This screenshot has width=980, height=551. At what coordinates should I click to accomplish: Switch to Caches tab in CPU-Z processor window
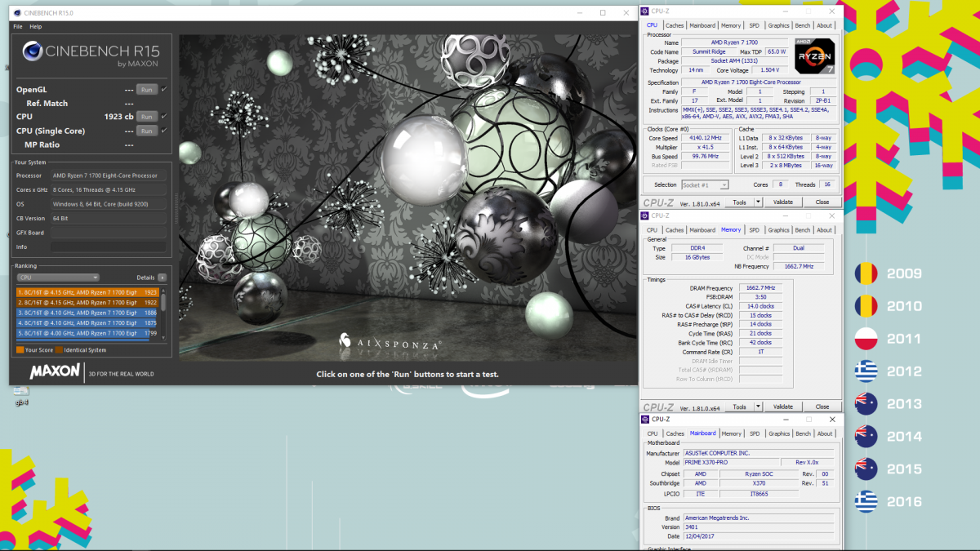pos(675,25)
